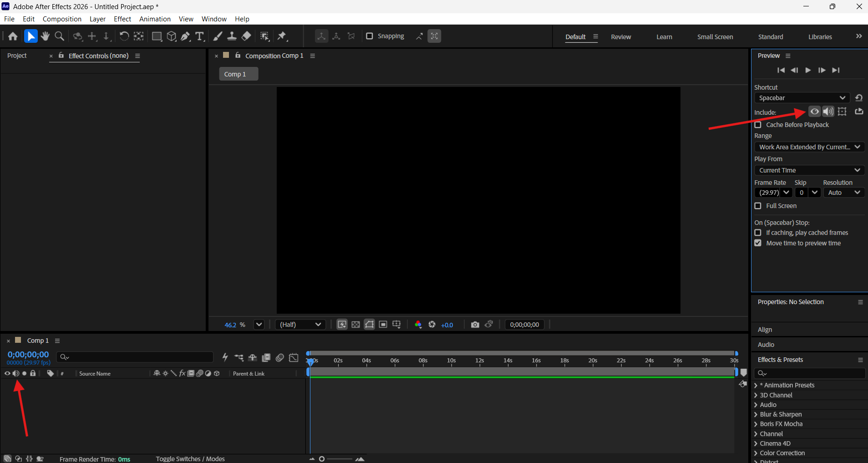Click Toggle Switches / Modes
The image size is (868, 463).
click(x=190, y=459)
